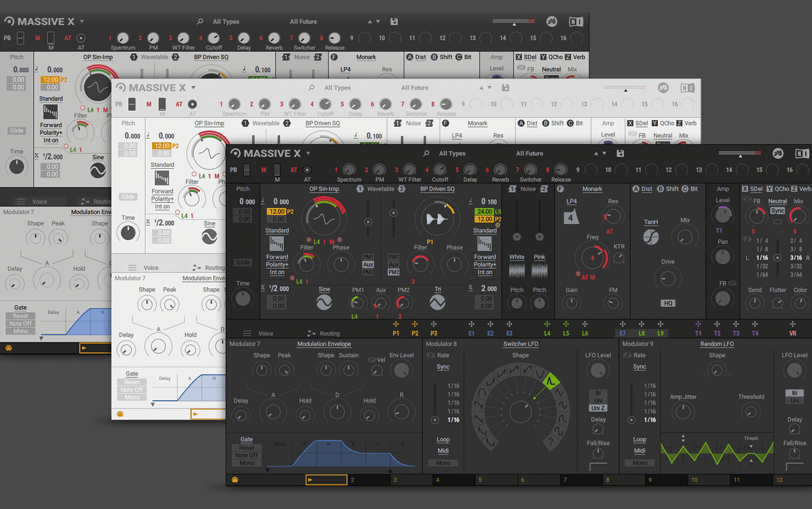Open the Monark filter type dropdown

point(592,189)
